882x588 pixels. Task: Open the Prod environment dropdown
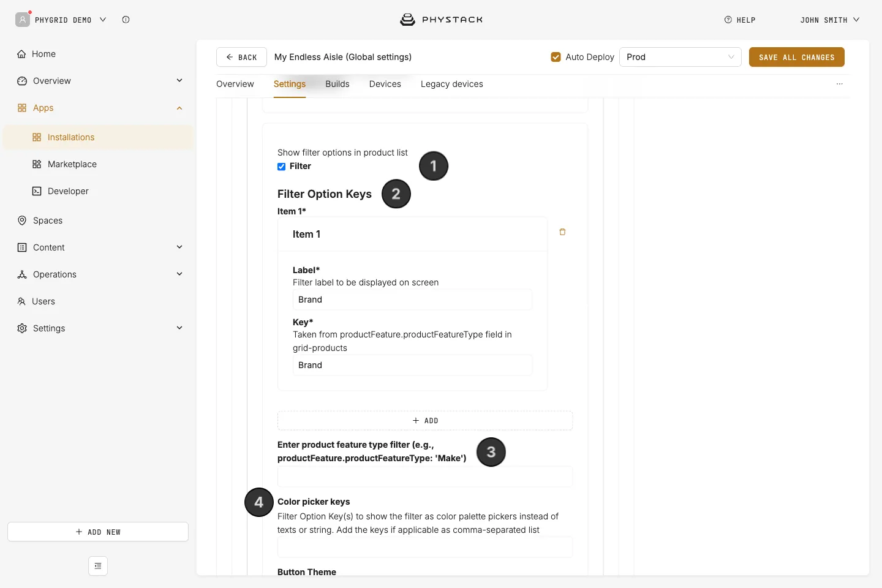pyautogui.click(x=680, y=57)
